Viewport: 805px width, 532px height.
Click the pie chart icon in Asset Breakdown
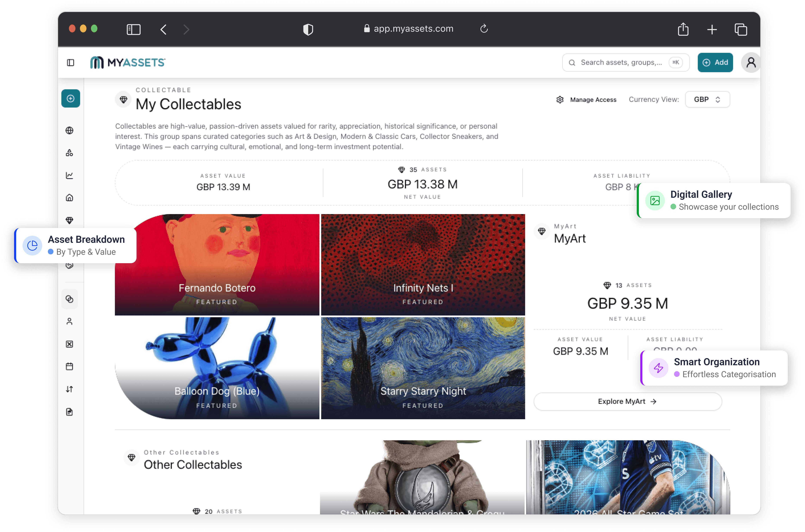coord(32,245)
